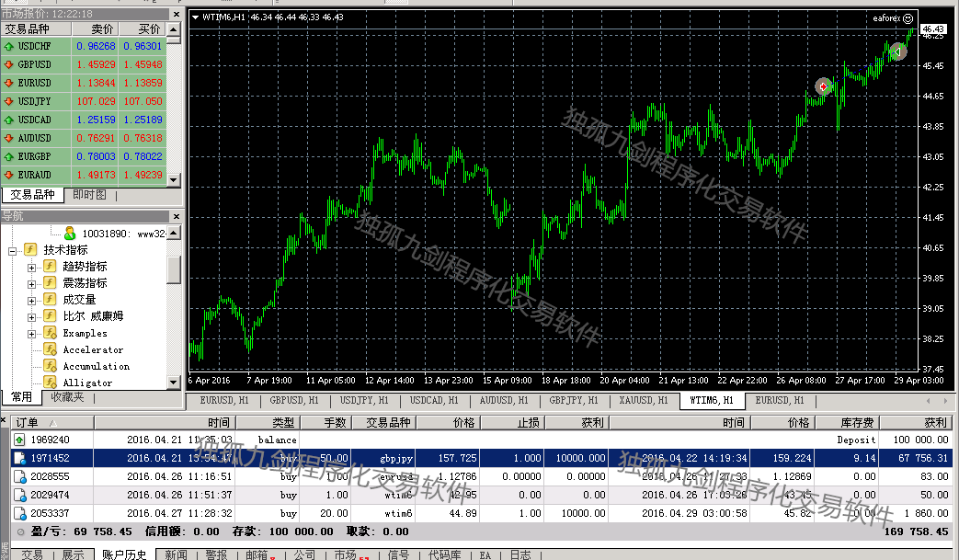Image resolution: width=959 pixels, height=560 pixels.
Task: Click the Accelerator indicator icon
Action: [50, 349]
